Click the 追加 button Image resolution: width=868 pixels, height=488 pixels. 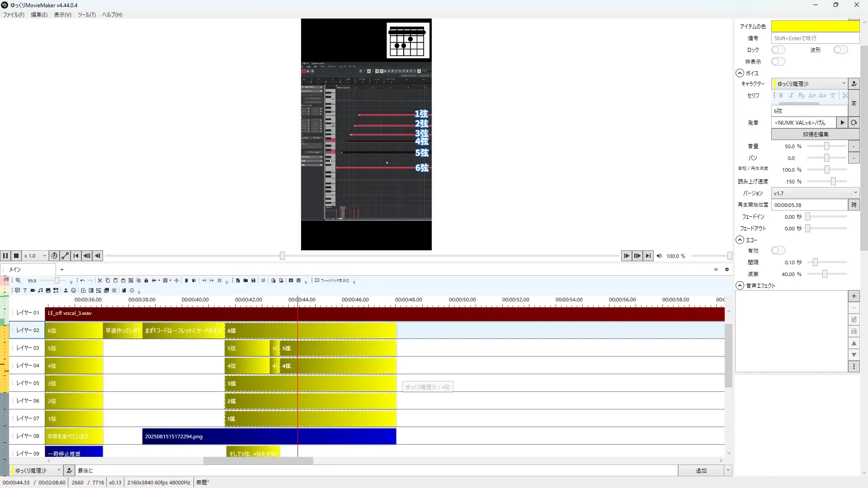[x=700, y=470]
